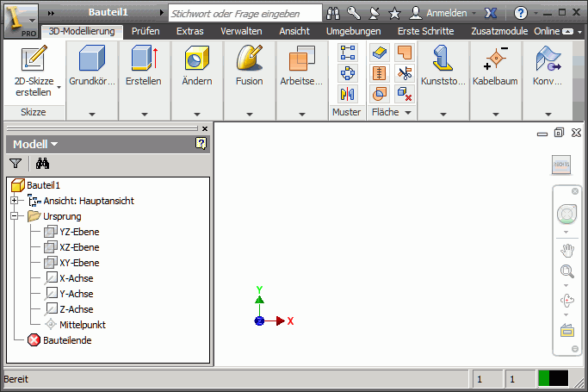This screenshot has height=392, width=588.
Task: Click the Anmelden sign-in button
Action: 439,14
